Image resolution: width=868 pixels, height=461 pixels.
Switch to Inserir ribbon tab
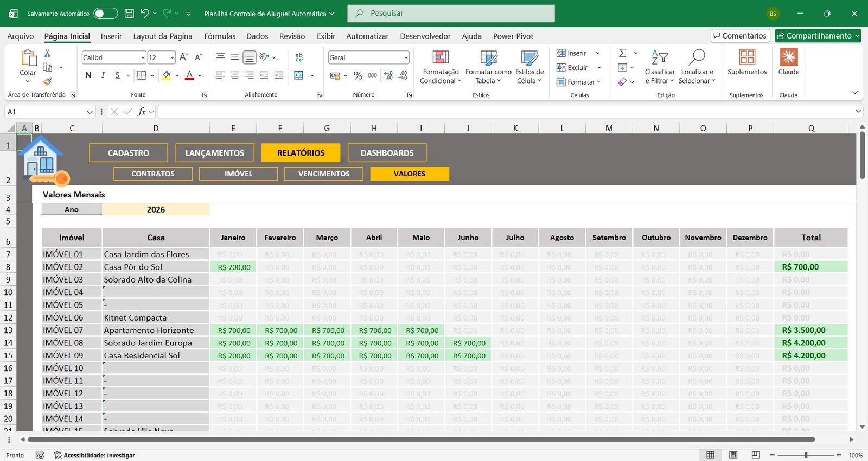tap(111, 36)
